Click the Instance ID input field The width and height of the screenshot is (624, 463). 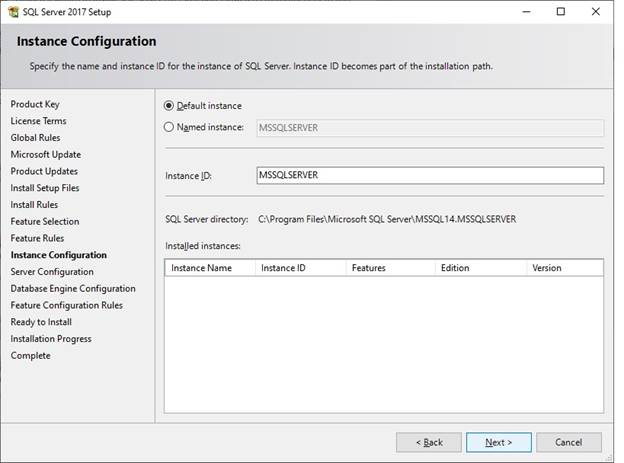click(x=429, y=175)
